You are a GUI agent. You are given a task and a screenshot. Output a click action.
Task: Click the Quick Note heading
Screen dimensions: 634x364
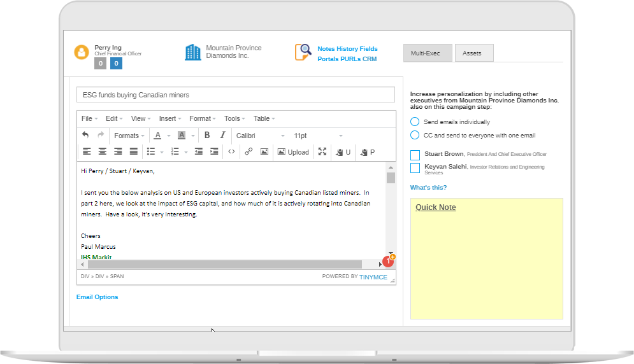click(x=435, y=207)
